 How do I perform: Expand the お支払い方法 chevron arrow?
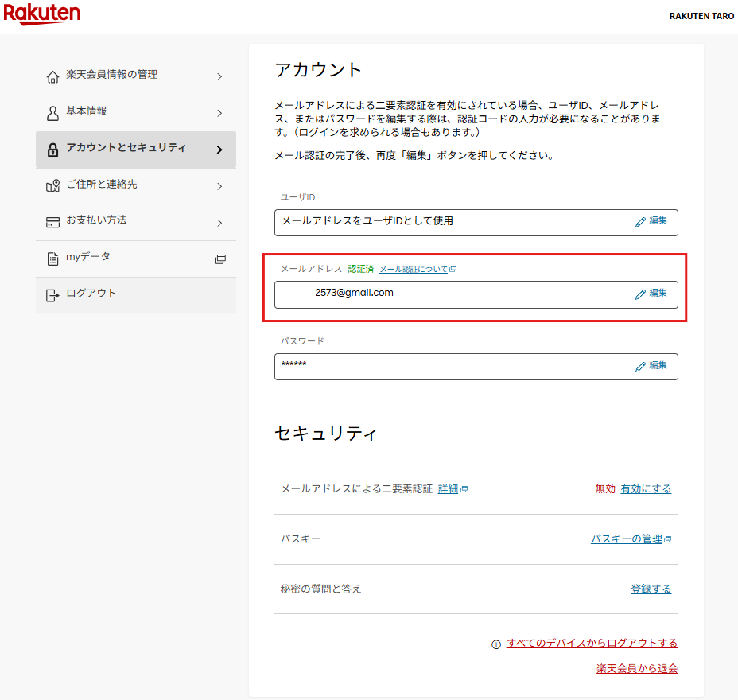[x=219, y=223]
